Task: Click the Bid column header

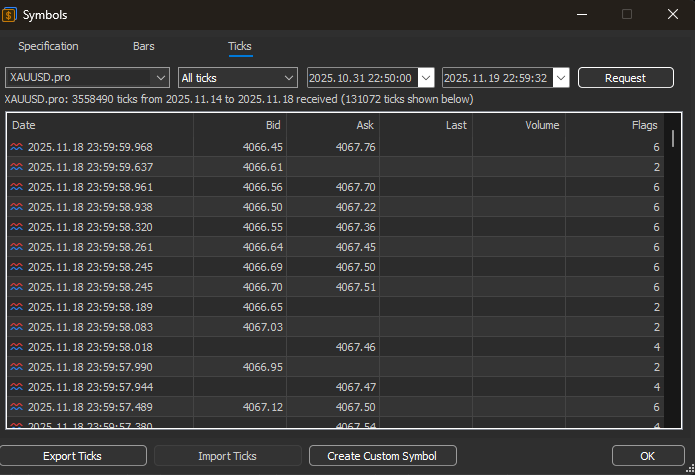Action: pyautogui.click(x=240, y=125)
